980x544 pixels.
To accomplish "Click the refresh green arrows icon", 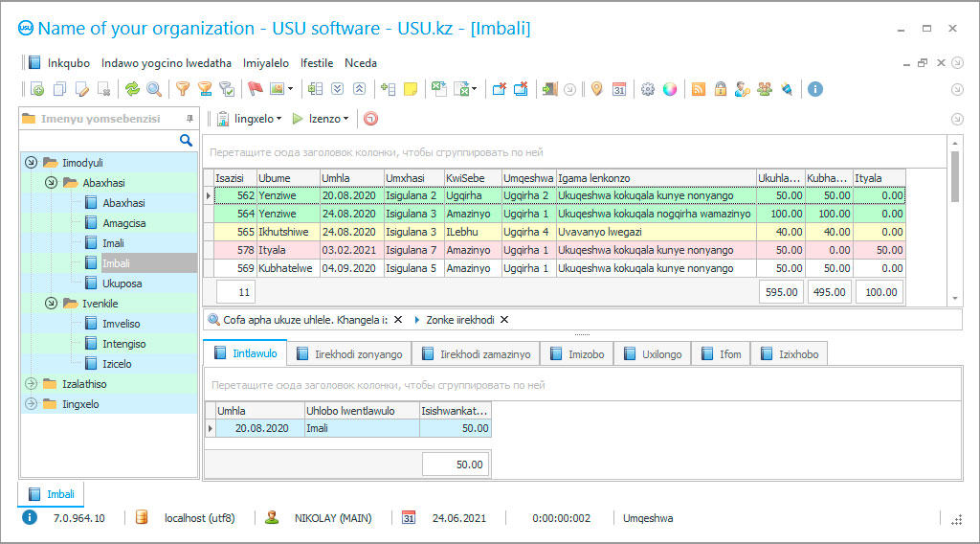I will tap(132, 89).
